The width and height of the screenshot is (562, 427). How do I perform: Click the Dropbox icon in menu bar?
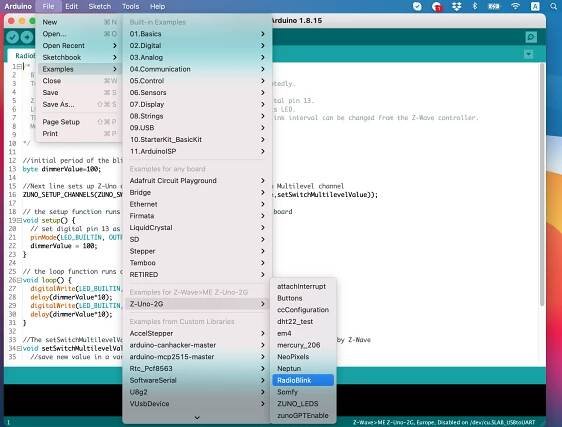(456, 6)
